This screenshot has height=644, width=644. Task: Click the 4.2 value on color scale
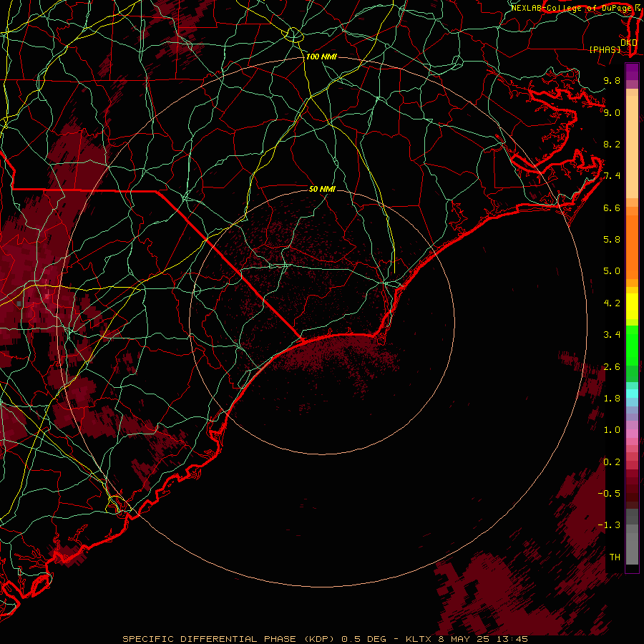(x=612, y=303)
